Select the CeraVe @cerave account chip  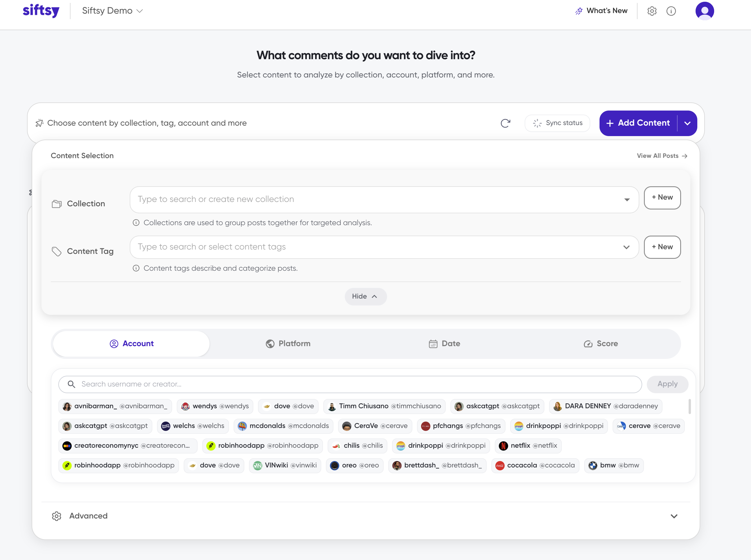[x=375, y=426]
